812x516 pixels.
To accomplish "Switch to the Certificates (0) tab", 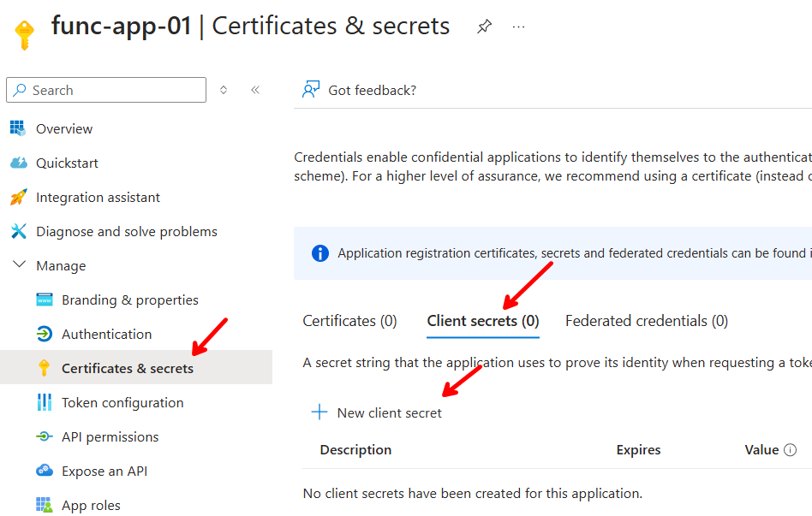I will pyautogui.click(x=349, y=321).
